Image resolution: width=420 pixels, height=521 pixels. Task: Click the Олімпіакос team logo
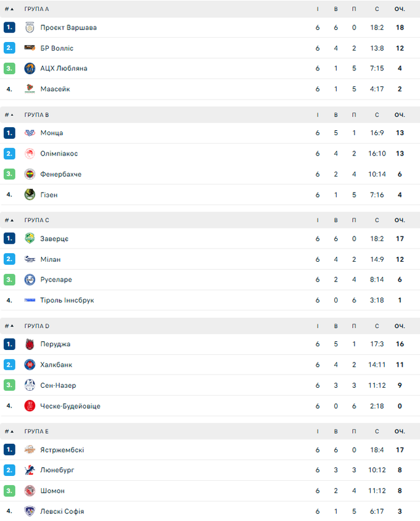click(x=30, y=154)
